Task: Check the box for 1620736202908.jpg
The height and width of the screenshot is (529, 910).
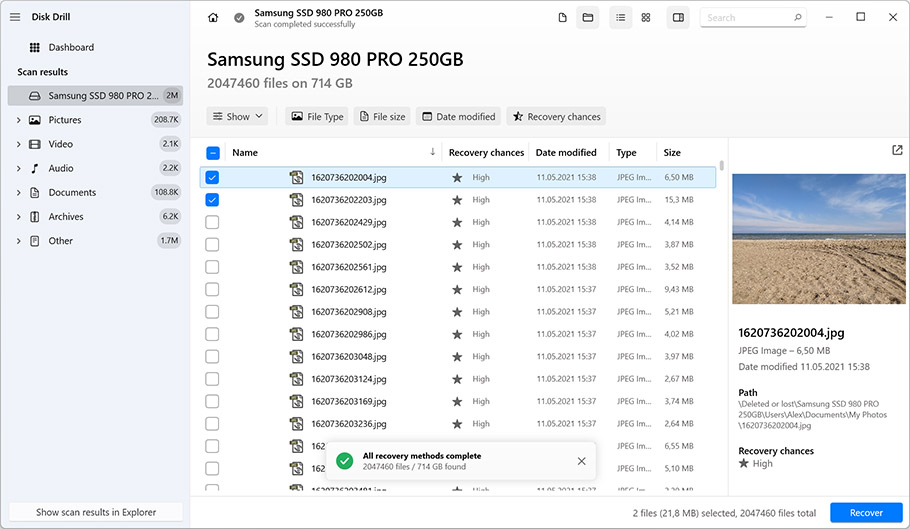Action: click(212, 312)
